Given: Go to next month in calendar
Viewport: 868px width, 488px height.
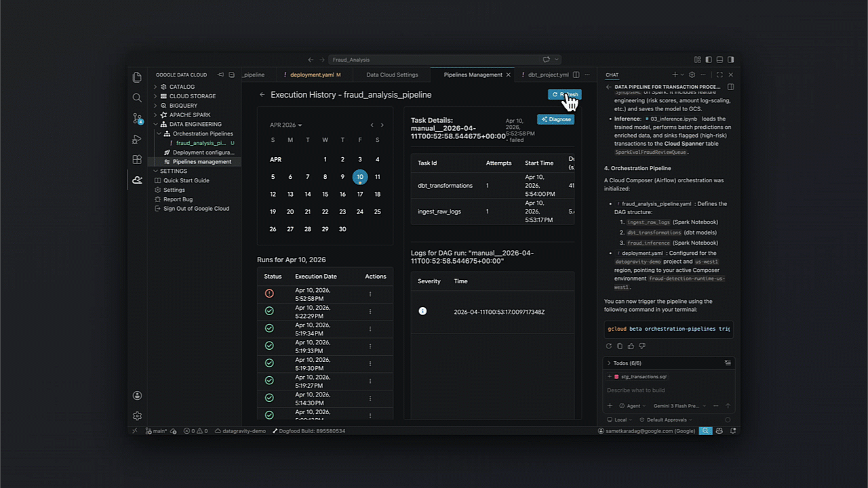Looking at the screenshot, I should point(382,125).
